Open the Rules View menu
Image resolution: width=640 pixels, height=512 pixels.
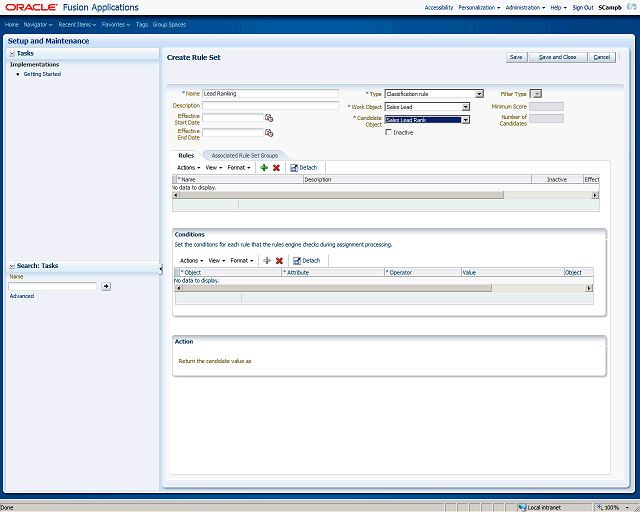tap(214, 168)
